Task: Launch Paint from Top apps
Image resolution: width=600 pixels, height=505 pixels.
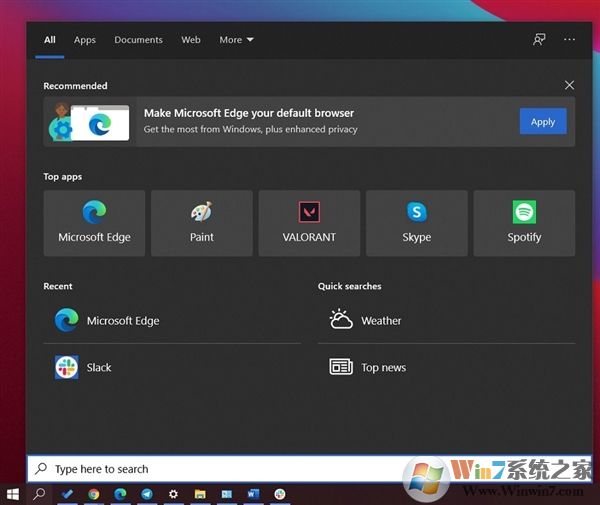Action: pos(202,223)
